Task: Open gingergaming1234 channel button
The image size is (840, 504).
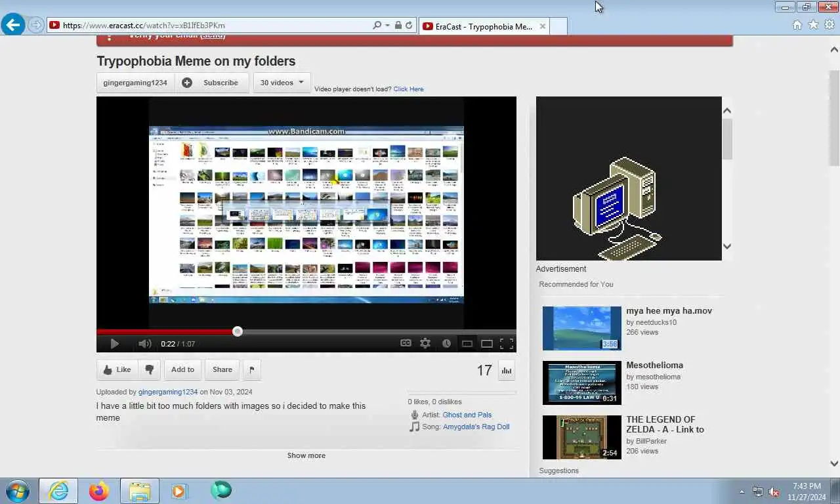Action: pos(135,83)
